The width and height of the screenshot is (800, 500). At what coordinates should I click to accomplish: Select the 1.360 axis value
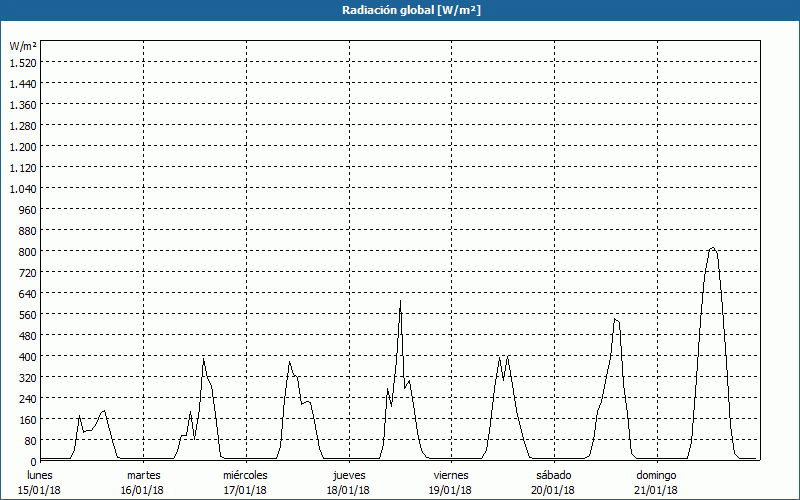click(x=23, y=105)
